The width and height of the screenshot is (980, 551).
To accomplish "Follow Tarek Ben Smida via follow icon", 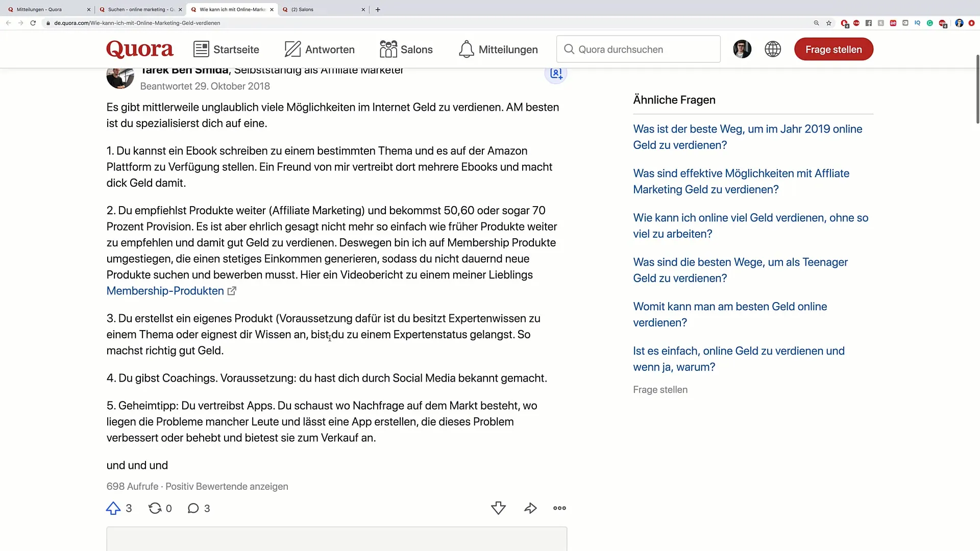I will tap(556, 73).
